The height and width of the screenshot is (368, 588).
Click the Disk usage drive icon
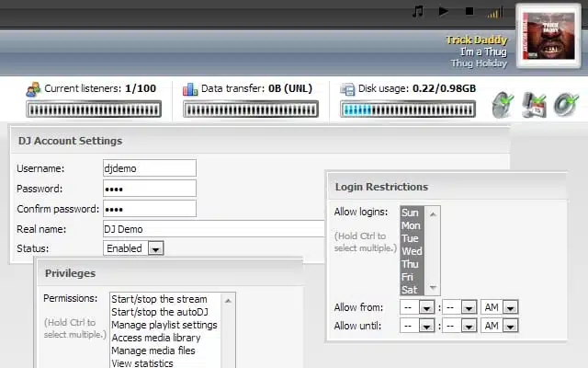347,89
